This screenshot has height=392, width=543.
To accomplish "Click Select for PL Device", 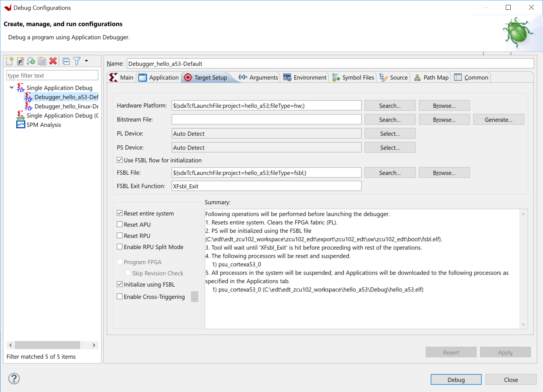I will point(390,133).
